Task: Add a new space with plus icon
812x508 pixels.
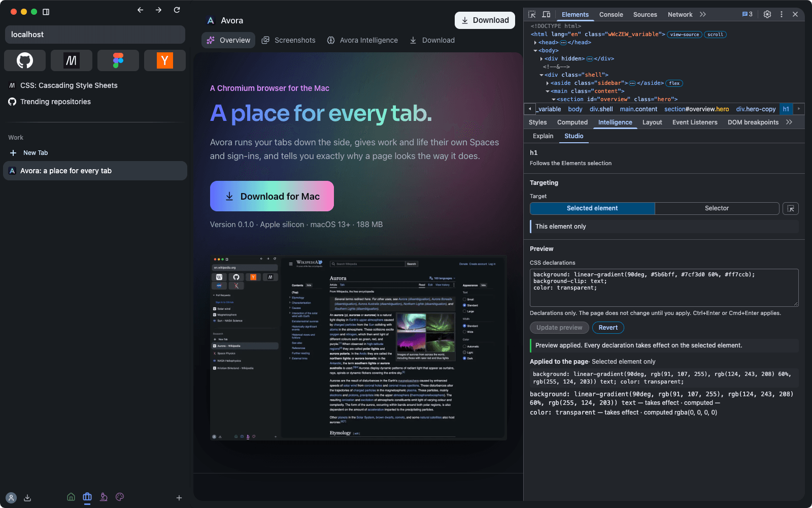Action: 179,498
